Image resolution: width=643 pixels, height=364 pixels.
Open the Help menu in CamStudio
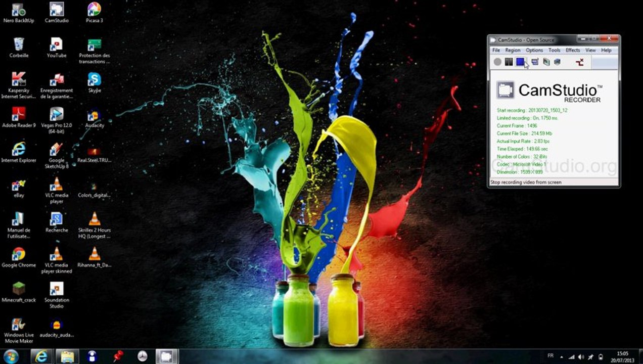tap(607, 50)
